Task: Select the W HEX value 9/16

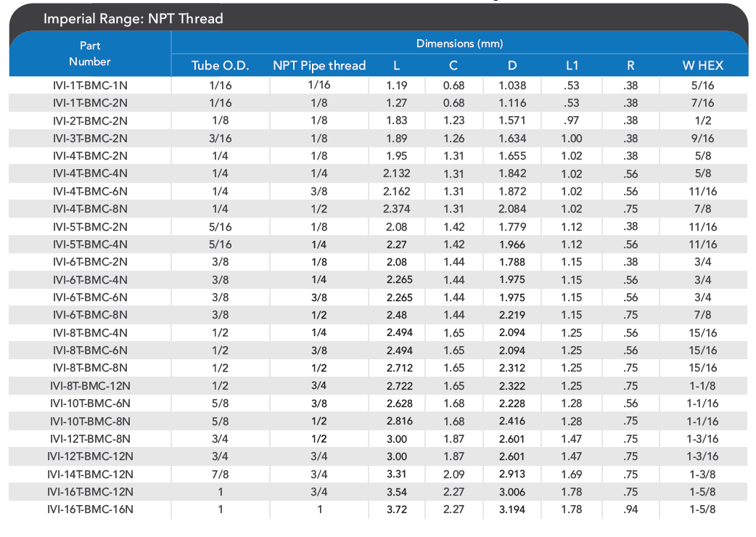Action: click(702, 139)
